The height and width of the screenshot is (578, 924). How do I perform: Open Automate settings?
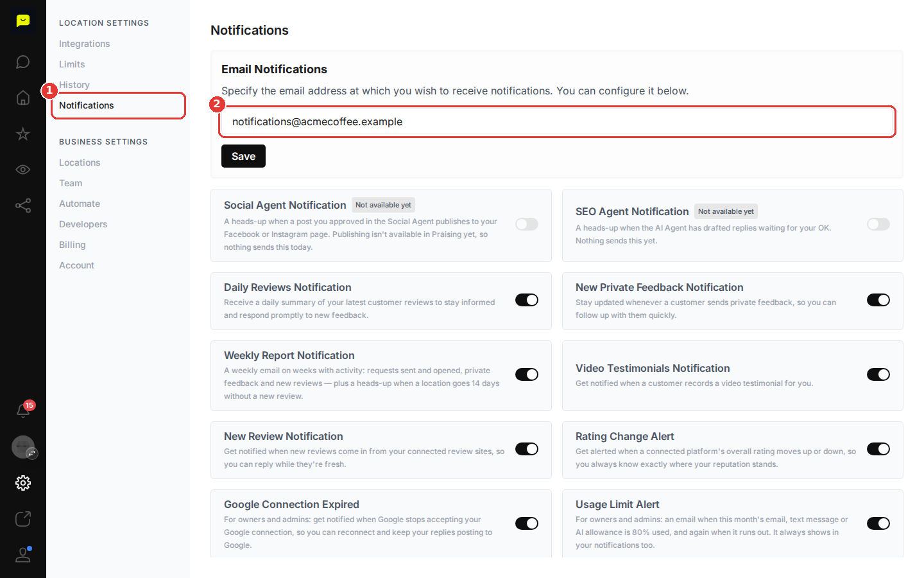[80, 204]
